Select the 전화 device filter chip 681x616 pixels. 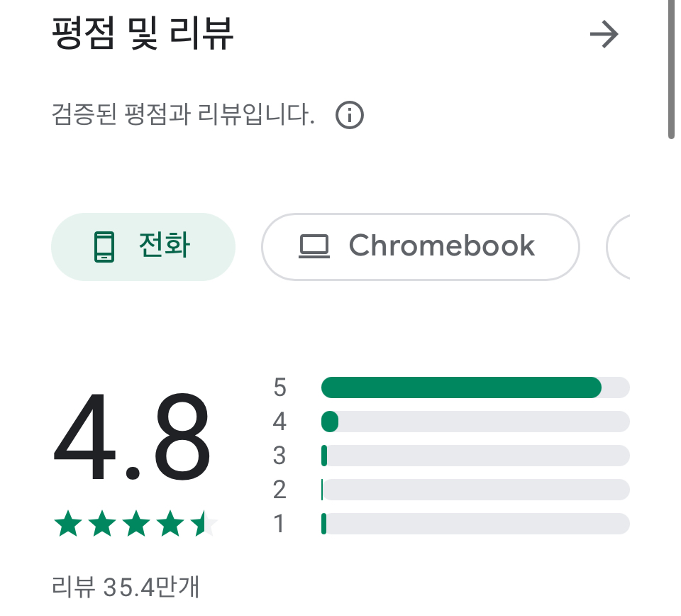tap(143, 247)
